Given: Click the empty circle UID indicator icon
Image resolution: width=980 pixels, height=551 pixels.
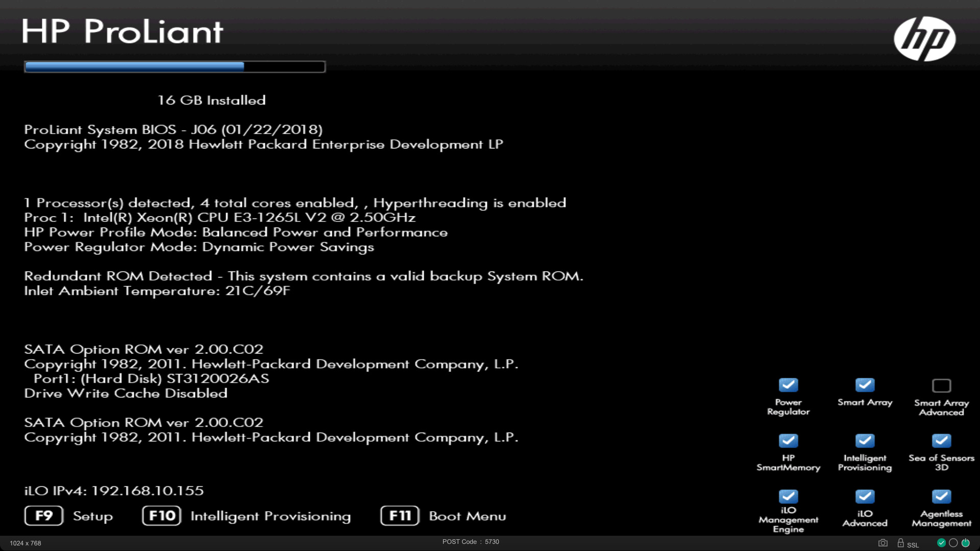Looking at the screenshot, I should (x=953, y=543).
